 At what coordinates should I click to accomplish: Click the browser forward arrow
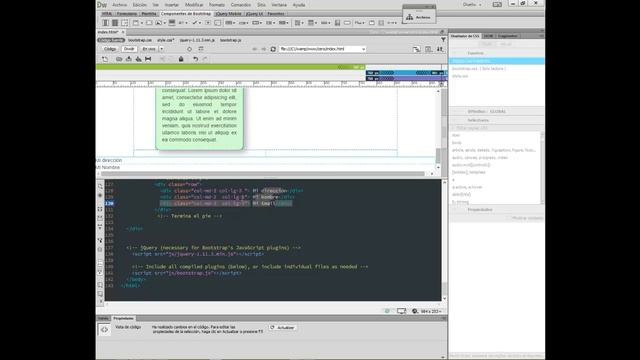click(x=264, y=49)
